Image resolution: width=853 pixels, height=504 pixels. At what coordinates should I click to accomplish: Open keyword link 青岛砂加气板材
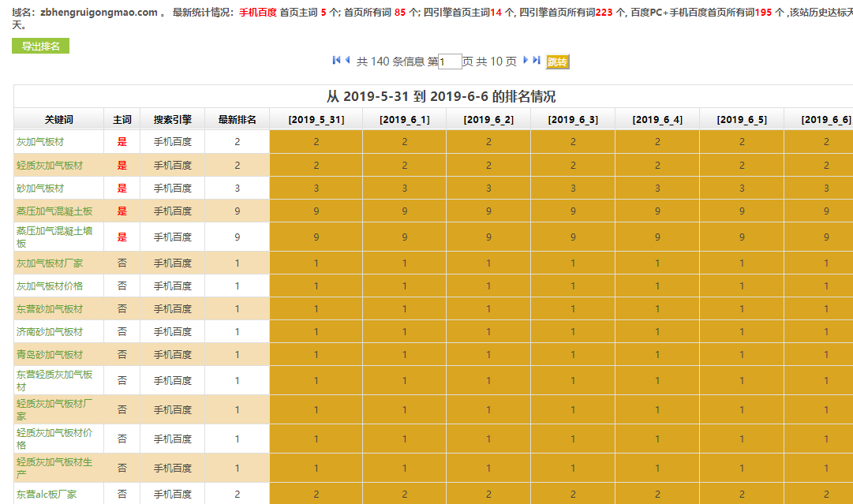pos(50,355)
